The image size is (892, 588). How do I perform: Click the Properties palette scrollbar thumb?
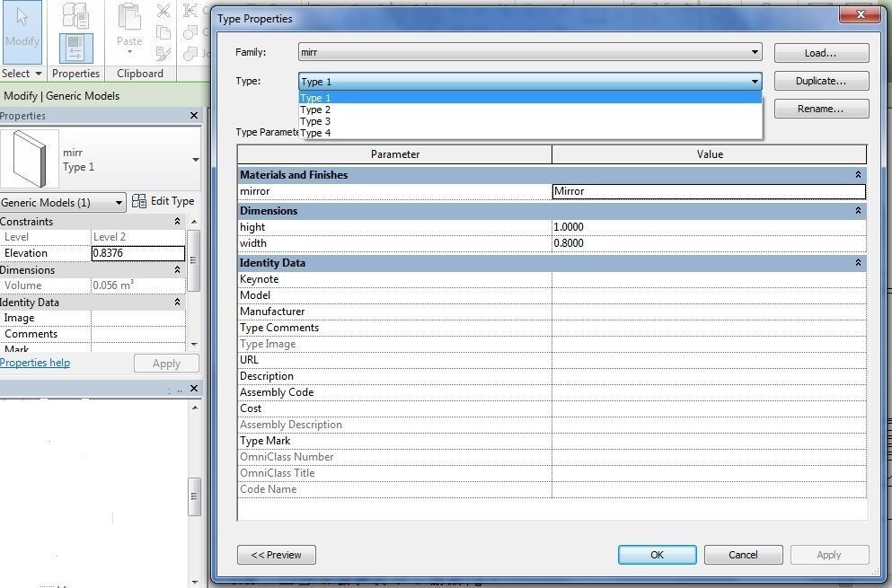point(194,260)
